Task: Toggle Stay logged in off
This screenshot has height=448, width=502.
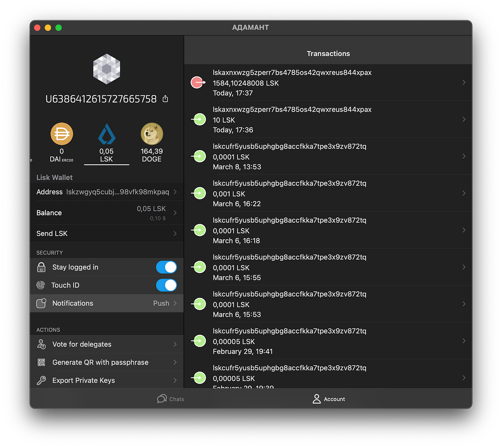Action: point(166,267)
